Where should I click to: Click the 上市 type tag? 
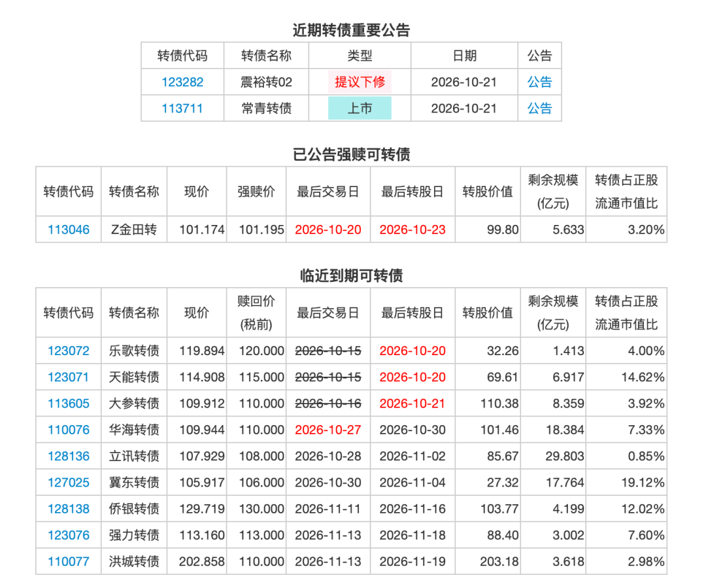click(360, 109)
